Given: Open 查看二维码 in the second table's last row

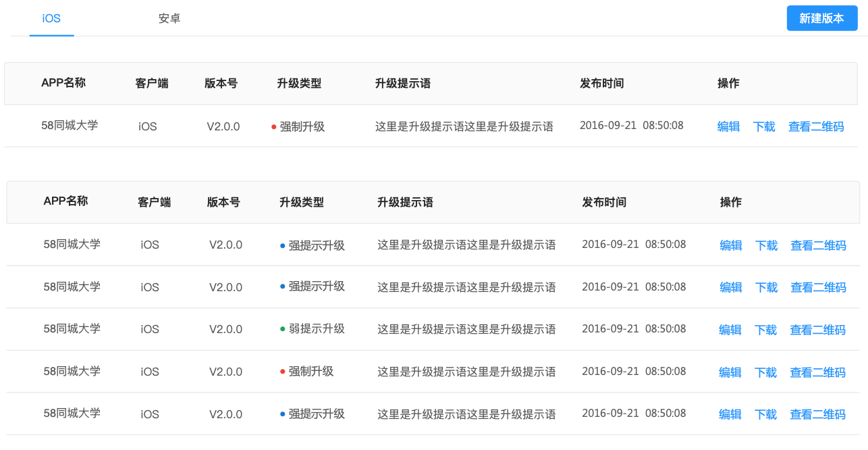Looking at the screenshot, I should coord(817,414).
